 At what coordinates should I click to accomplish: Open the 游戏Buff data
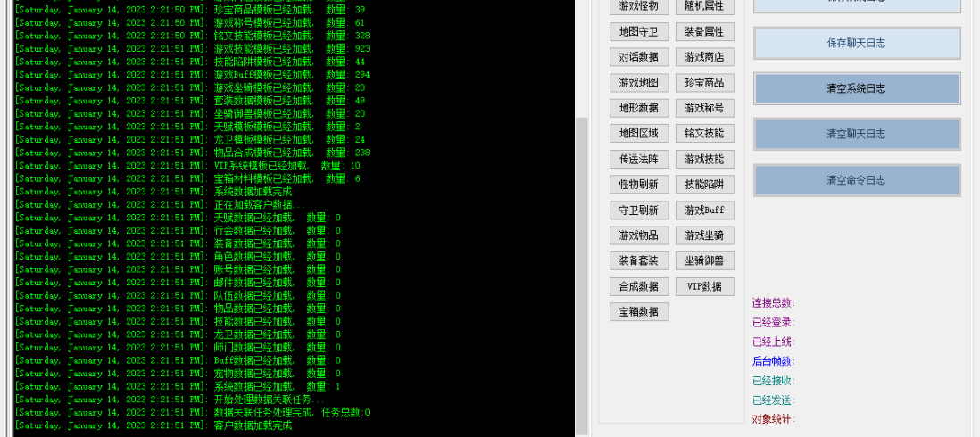pos(704,210)
